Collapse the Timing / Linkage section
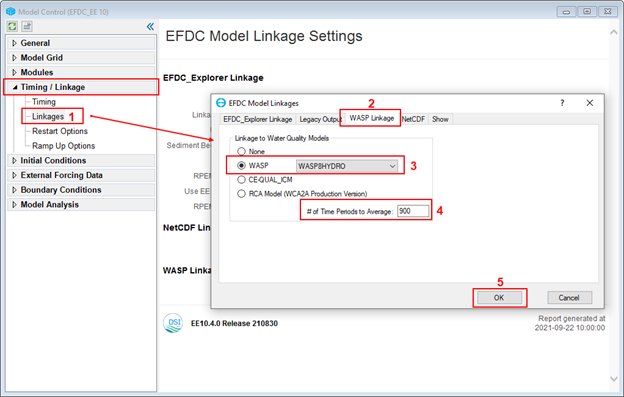Image resolution: width=624 pixels, height=397 pixels. pyautogui.click(x=15, y=87)
